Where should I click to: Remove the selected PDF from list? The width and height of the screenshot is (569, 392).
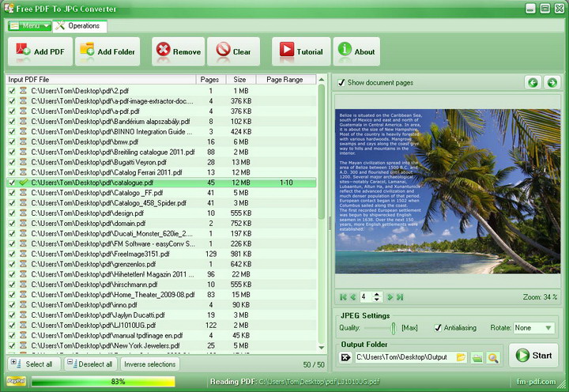click(x=178, y=52)
